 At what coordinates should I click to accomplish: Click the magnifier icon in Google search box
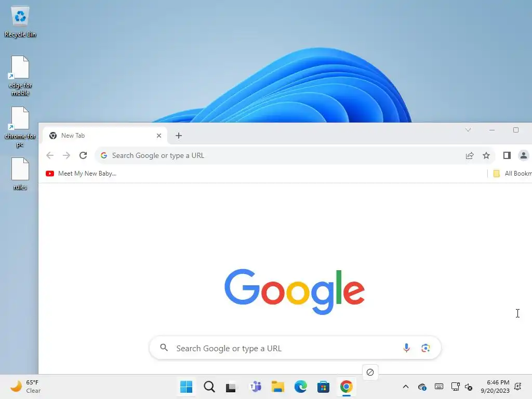pos(164,348)
